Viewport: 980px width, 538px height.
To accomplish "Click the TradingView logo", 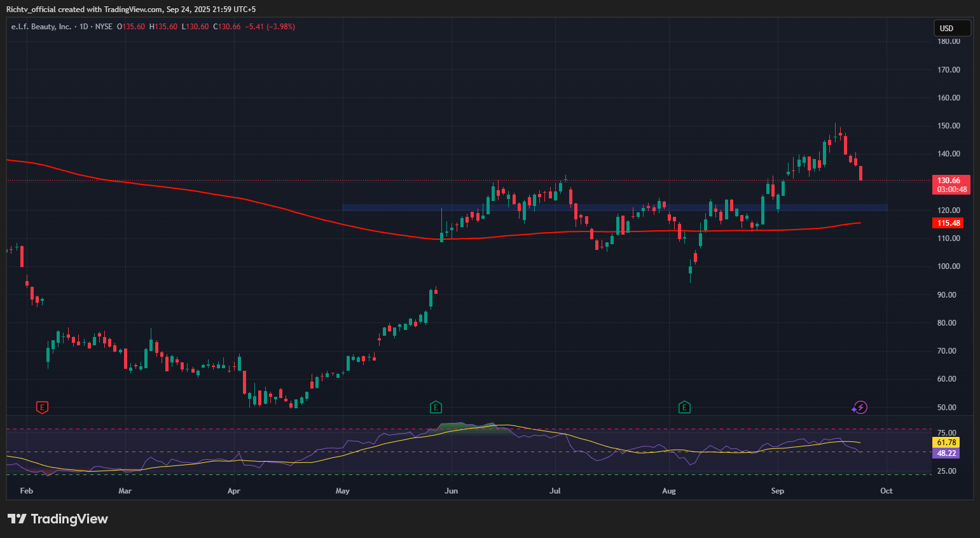I will [58, 519].
